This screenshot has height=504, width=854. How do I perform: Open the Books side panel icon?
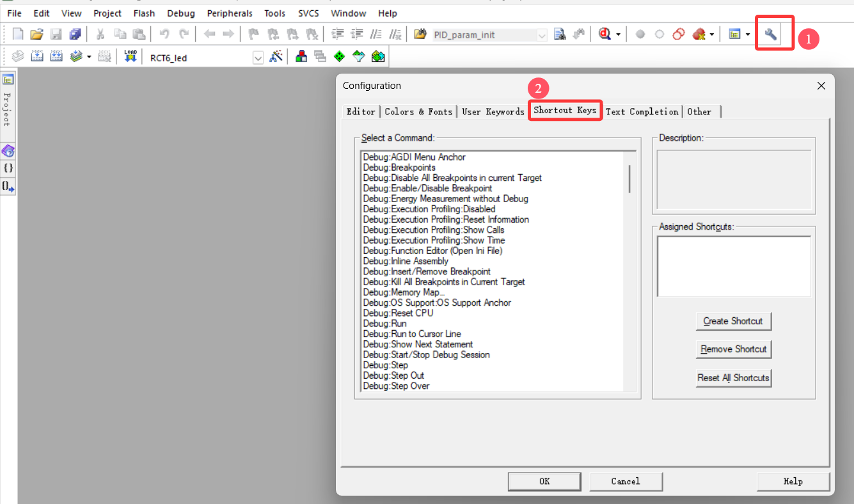pyautogui.click(x=8, y=152)
